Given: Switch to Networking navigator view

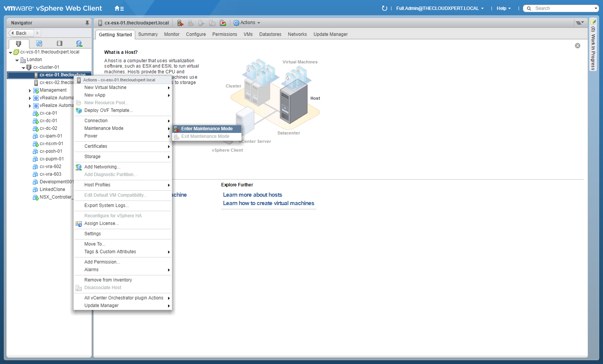Looking at the screenshot, I should pyautogui.click(x=79, y=44).
